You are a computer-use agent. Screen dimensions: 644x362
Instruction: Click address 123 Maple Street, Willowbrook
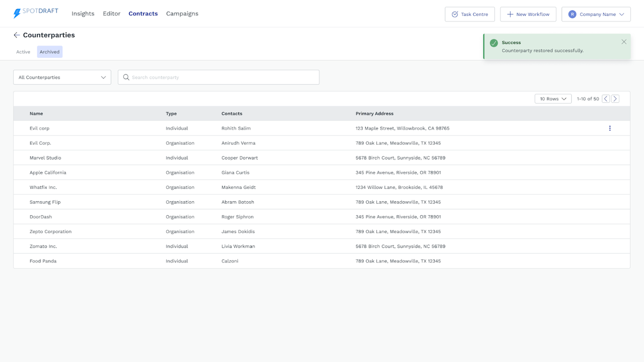(x=402, y=128)
